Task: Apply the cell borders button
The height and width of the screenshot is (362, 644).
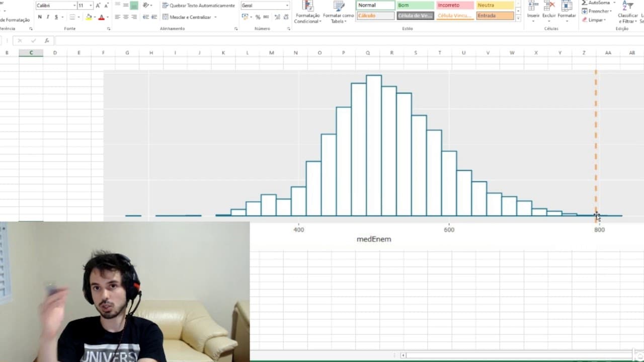Action: tap(72, 17)
